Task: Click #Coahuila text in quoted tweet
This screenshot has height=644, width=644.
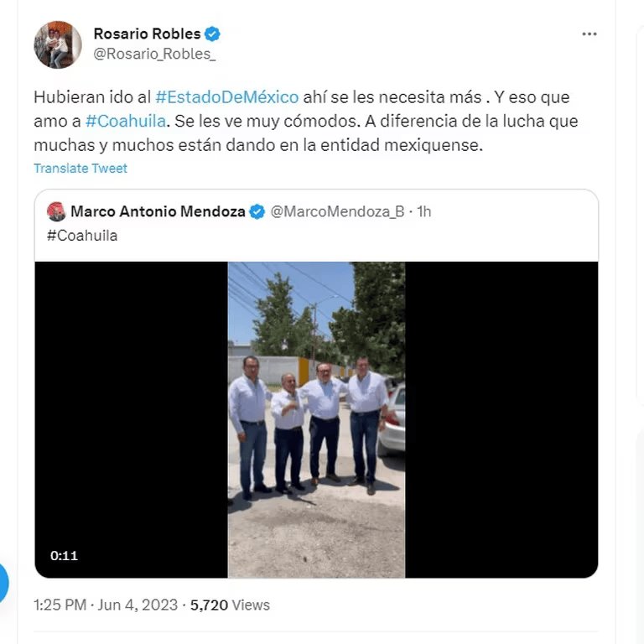Action: pyautogui.click(x=82, y=236)
